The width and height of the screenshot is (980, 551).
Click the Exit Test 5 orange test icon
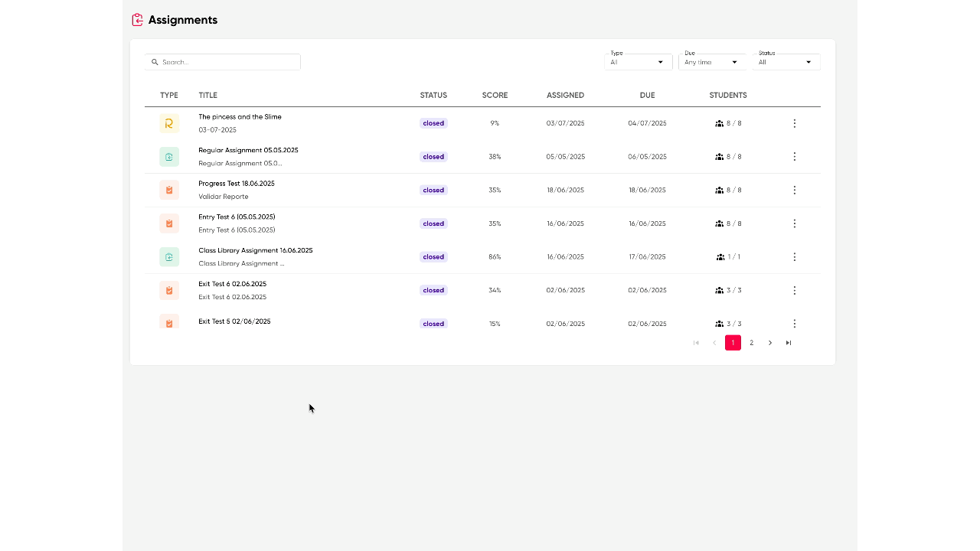click(169, 322)
